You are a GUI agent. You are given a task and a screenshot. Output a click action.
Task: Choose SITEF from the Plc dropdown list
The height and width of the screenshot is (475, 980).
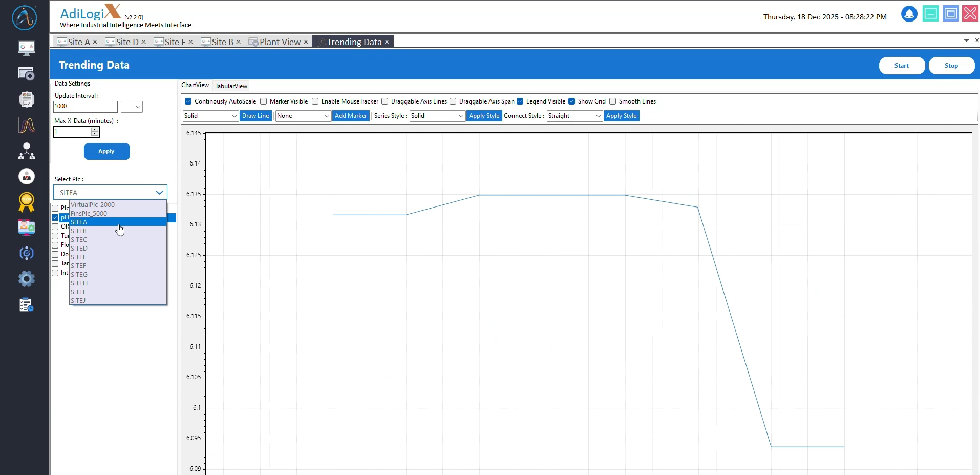(x=79, y=266)
